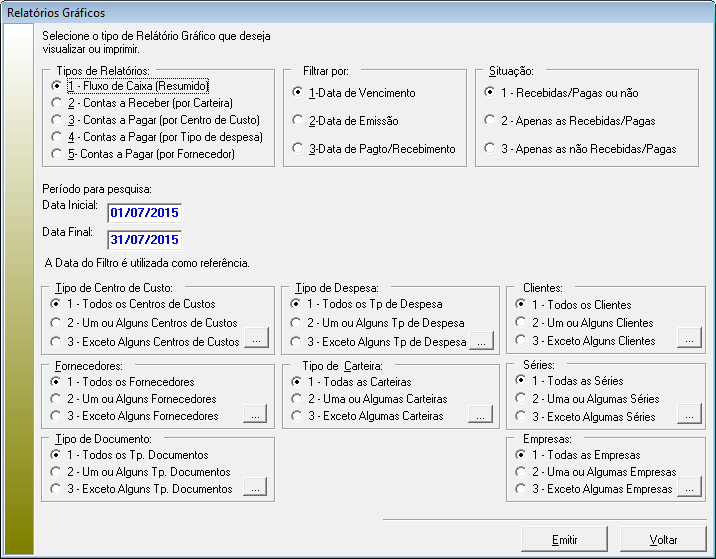Choose '3 - Apenas as não Recebidas/Pagas'
This screenshot has width=716, height=559.
489,149
